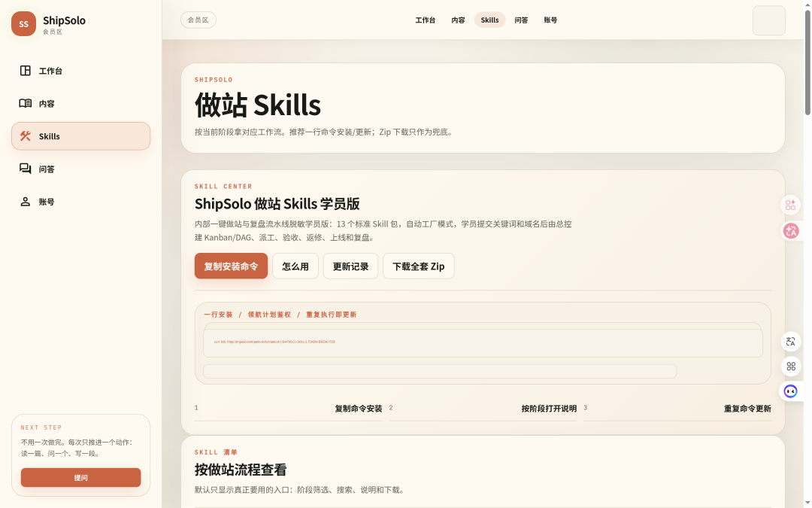Click the empty avatar box at top right

tap(768, 20)
